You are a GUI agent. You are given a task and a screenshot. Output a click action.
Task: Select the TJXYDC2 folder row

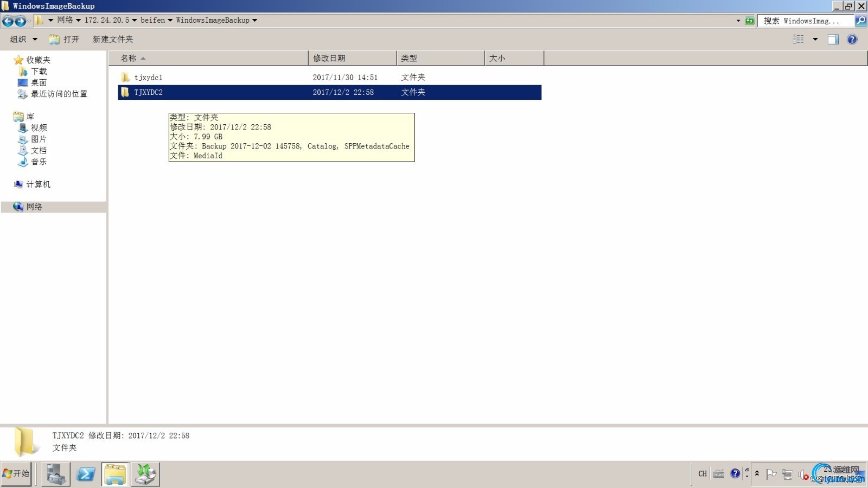tap(329, 92)
